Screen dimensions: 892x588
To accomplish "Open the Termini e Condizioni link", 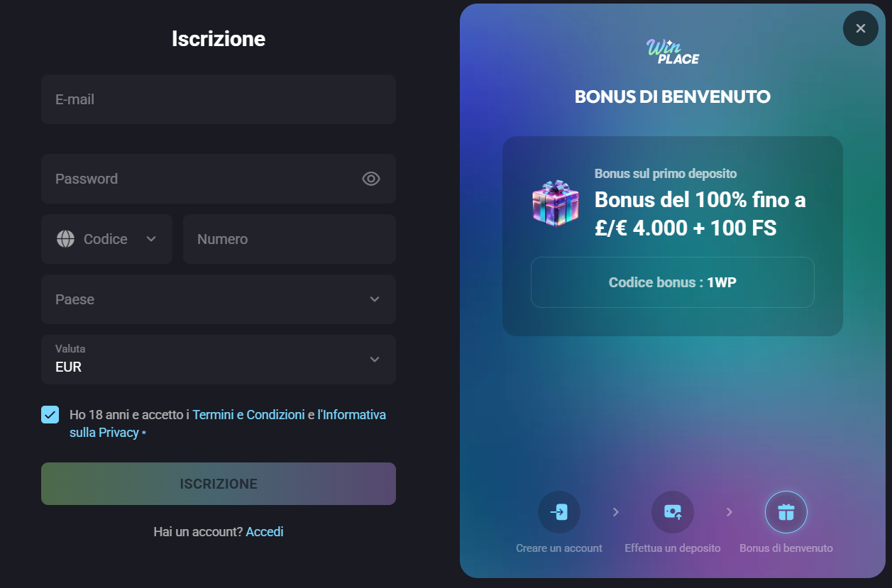I will pyautogui.click(x=248, y=415).
